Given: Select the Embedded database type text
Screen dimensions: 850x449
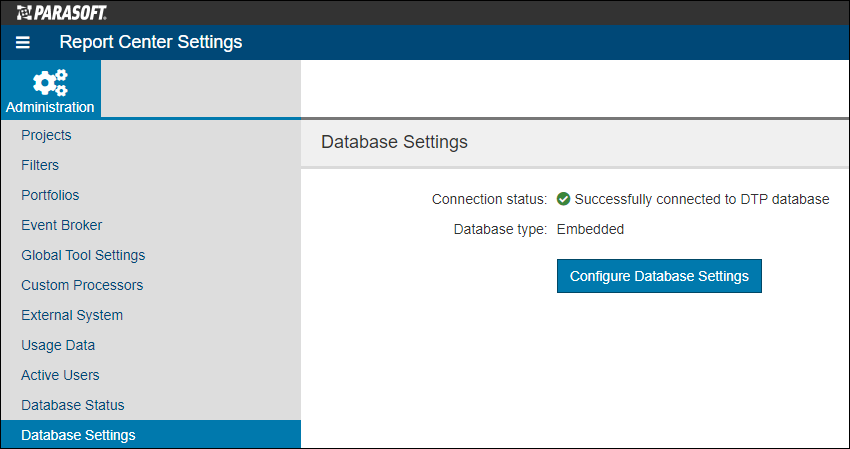Looking at the screenshot, I should [x=590, y=229].
